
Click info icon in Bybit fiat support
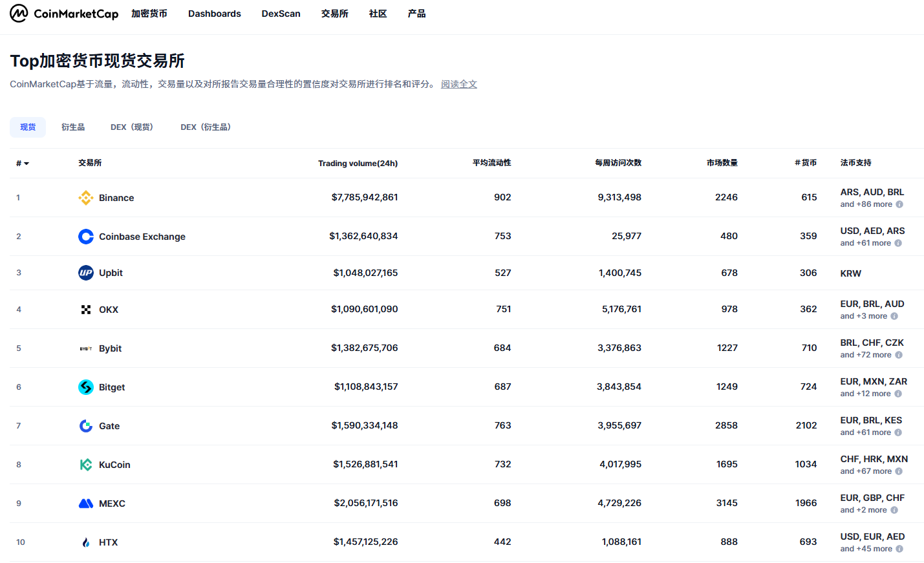[899, 355]
